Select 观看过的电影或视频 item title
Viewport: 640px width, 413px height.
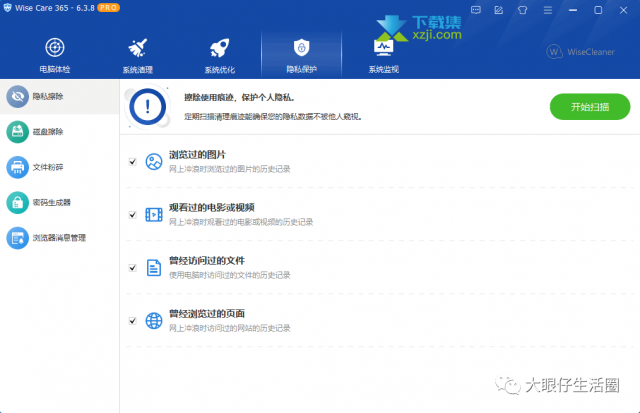click(x=212, y=208)
